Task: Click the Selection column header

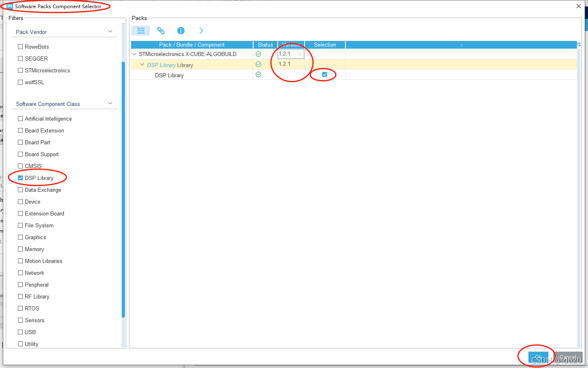Action: pos(325,45)
